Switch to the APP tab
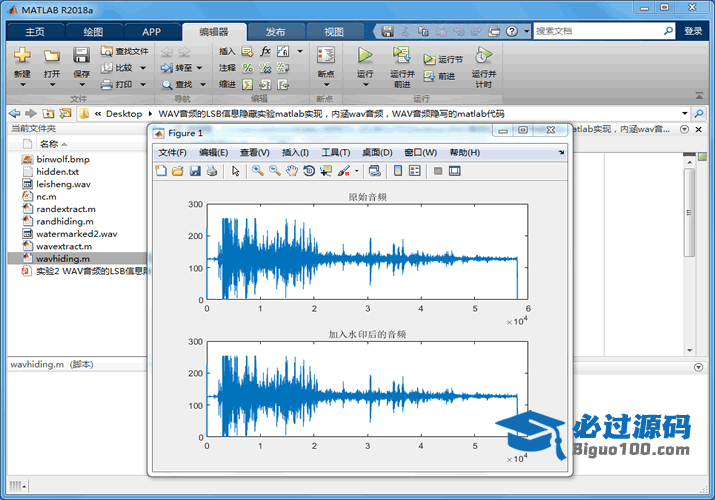 (151, 31)
